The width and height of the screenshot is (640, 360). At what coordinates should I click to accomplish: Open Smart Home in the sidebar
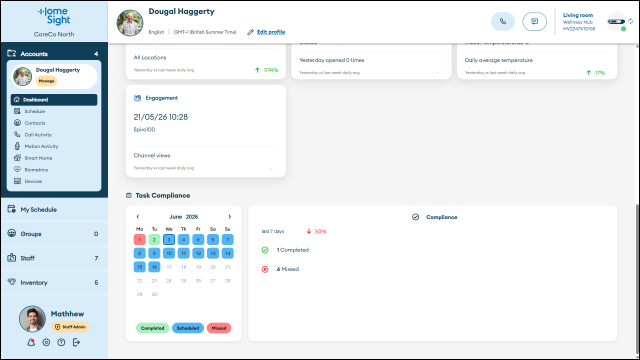pos(54,158)
